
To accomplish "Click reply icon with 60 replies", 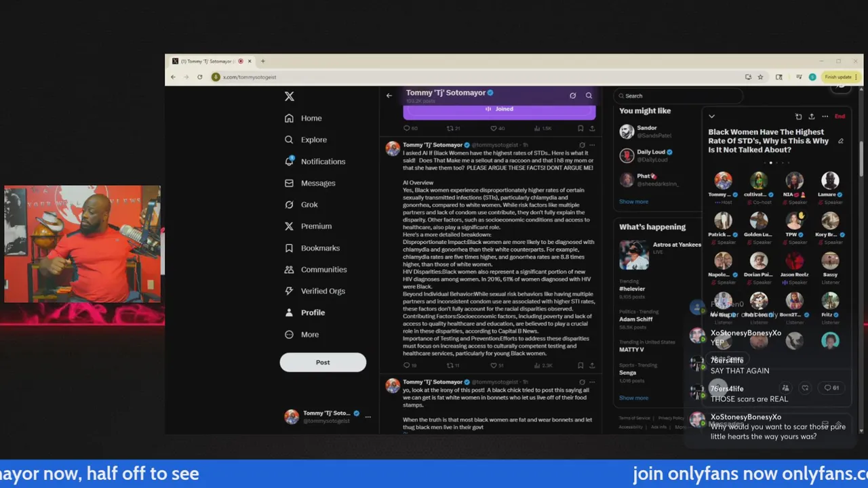I will point(407,128).
